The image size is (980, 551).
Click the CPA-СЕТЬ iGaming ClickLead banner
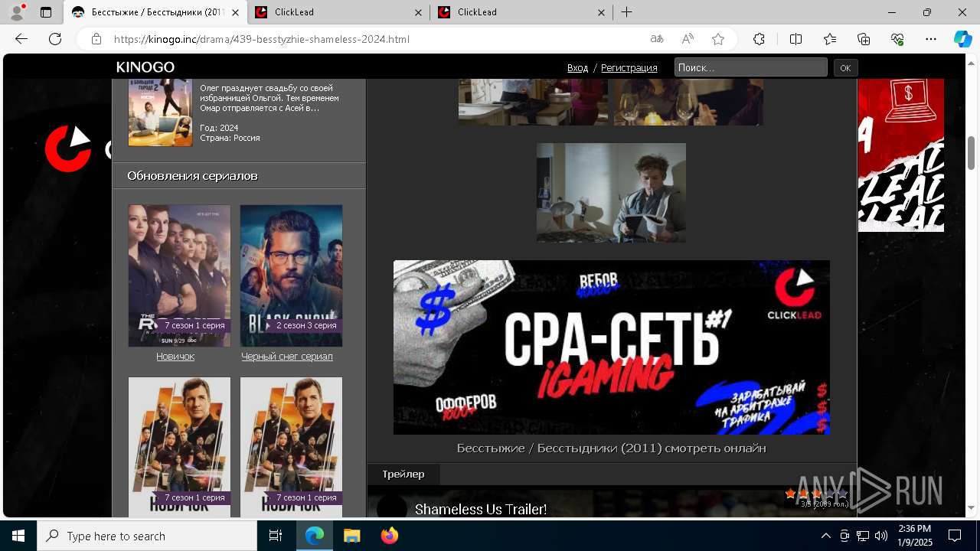[x=612, y=347]
